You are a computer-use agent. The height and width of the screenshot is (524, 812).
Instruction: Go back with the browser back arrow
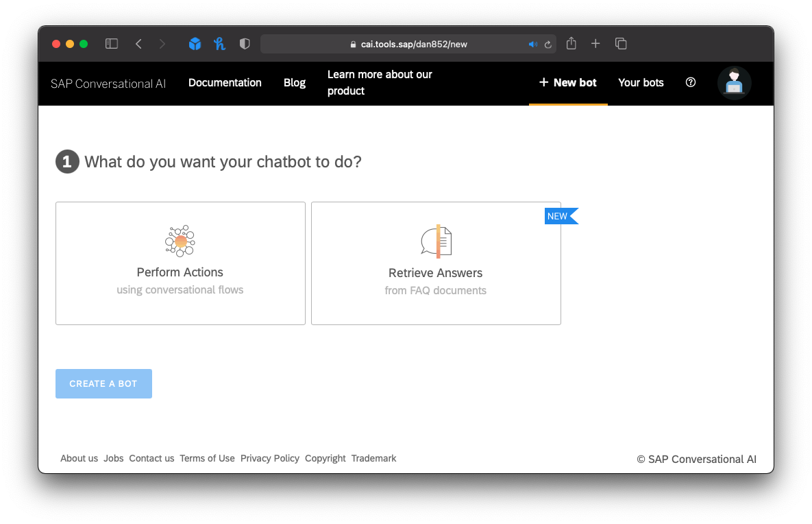[x=139, y=44]
